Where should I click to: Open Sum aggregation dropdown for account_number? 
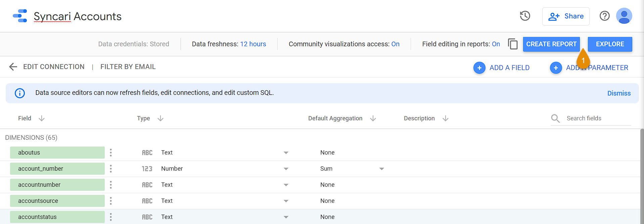381,169
